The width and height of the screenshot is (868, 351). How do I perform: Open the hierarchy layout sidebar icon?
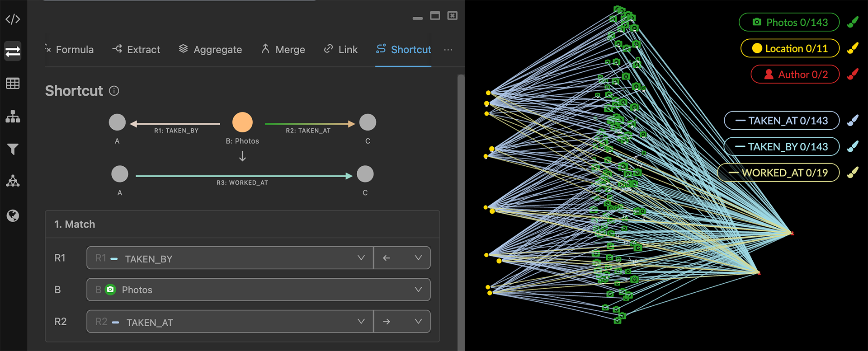pyautogui.click(x=13, y=117)
